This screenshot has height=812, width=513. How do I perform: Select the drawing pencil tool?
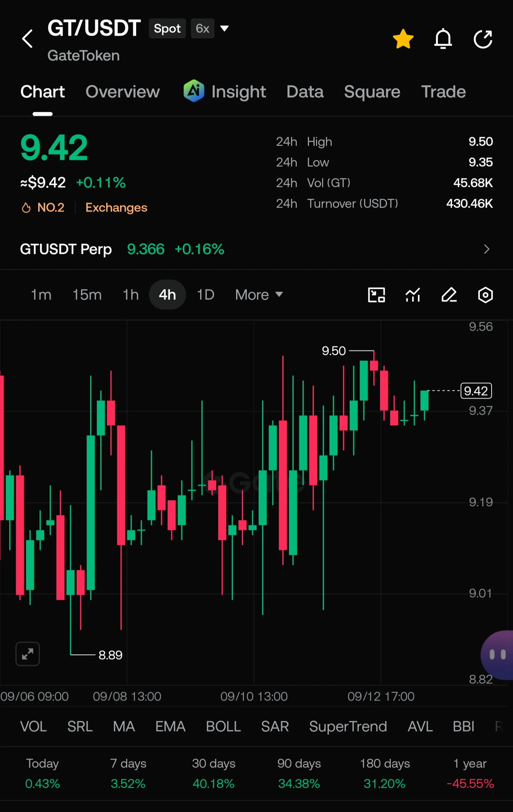coord(449,295)
